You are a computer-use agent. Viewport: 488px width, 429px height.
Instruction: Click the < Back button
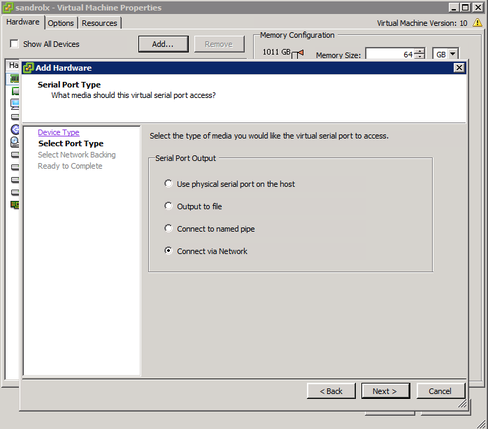331,391
